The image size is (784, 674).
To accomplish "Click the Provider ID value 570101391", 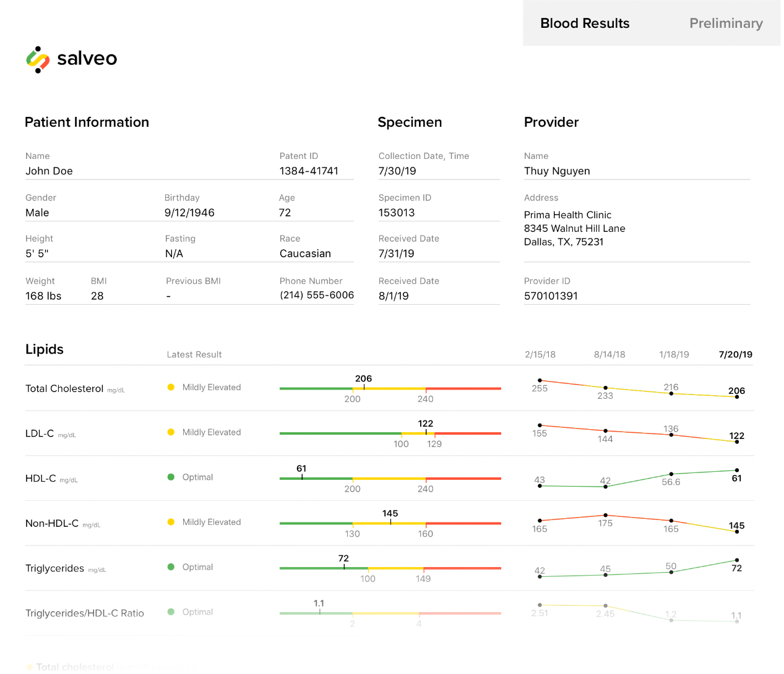I will point(551,296).
